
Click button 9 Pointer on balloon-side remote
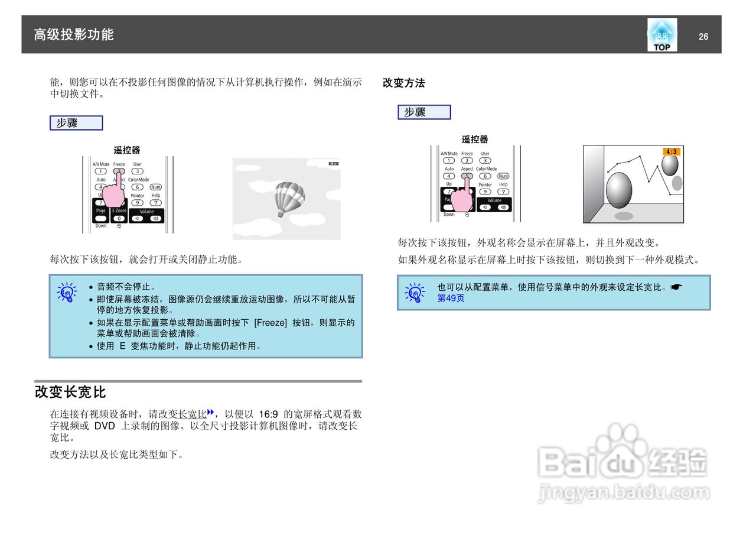(137, 202)
